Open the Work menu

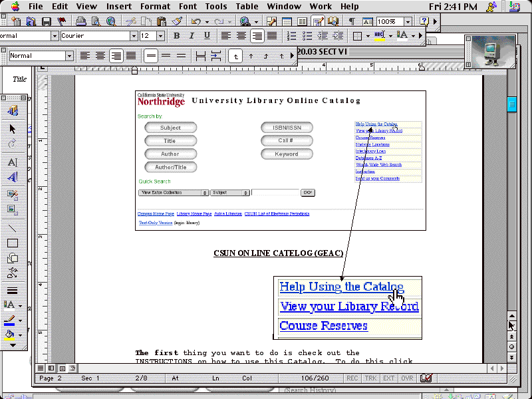321,7
